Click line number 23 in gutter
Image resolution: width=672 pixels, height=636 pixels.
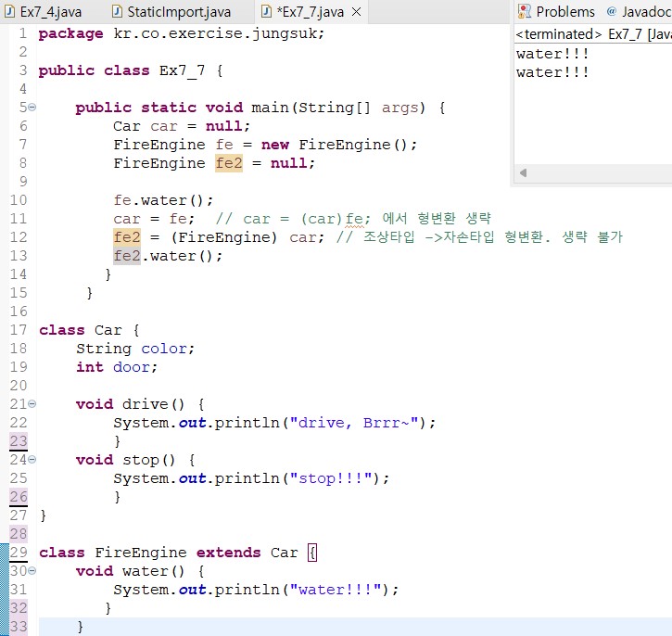[x=19, y=441]
